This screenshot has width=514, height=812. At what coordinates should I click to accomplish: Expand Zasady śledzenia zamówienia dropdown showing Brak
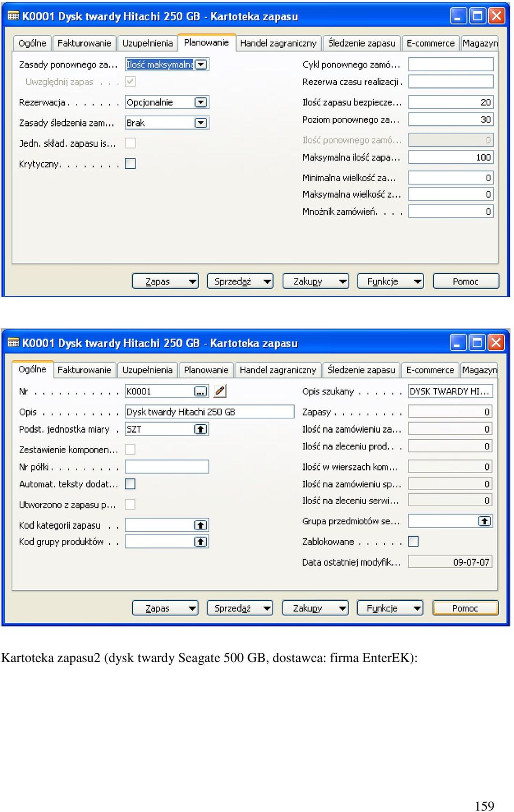pyautogui.click(x=201, y=123)
